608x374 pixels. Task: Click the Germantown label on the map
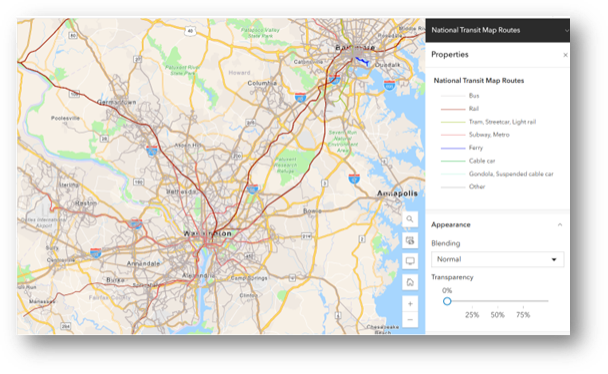pos(117,102)
